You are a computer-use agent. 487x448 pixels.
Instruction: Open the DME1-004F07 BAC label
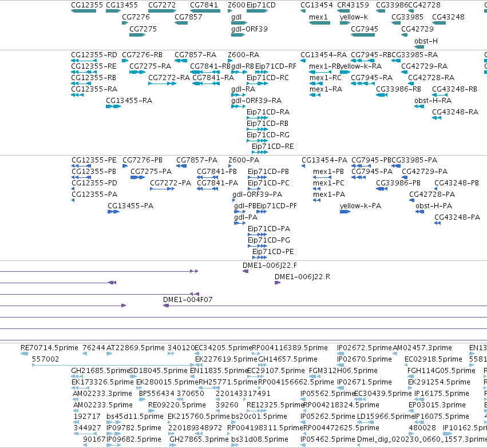tap(188, 300)
